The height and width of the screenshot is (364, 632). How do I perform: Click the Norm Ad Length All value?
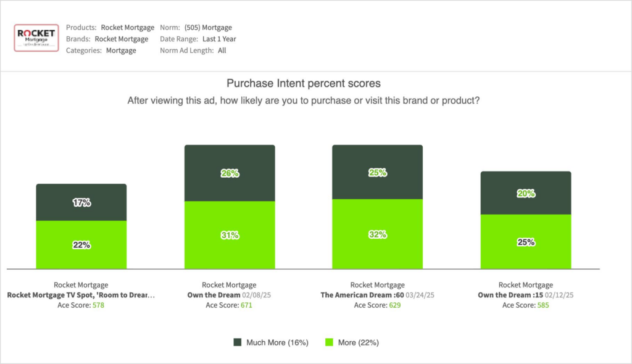pyautogui.click(x=222, y=51)
